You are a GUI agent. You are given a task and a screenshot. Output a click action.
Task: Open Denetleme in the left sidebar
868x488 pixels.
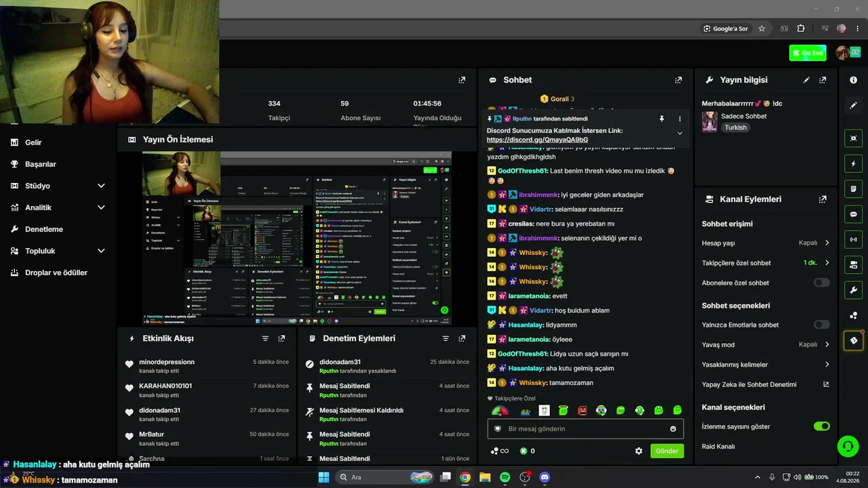point(43,229)
